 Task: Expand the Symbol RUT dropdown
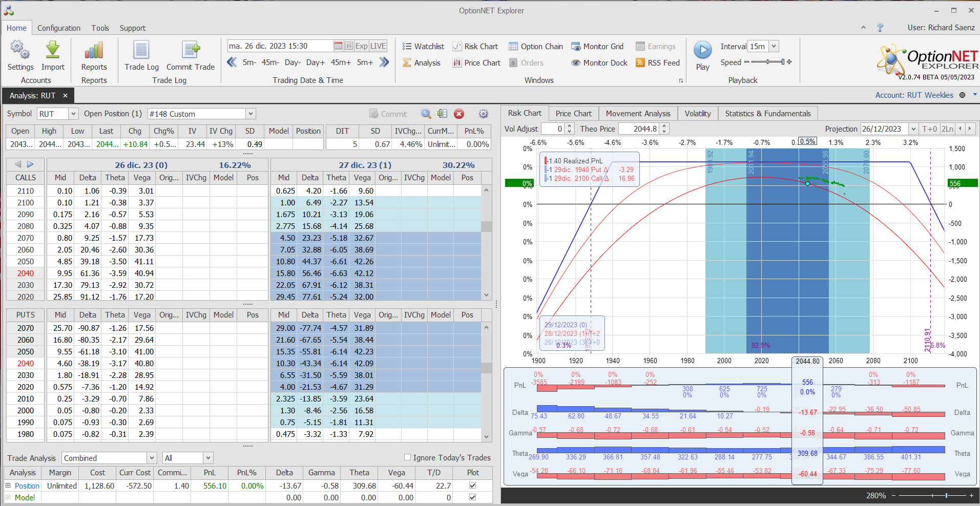pos(73,114)
